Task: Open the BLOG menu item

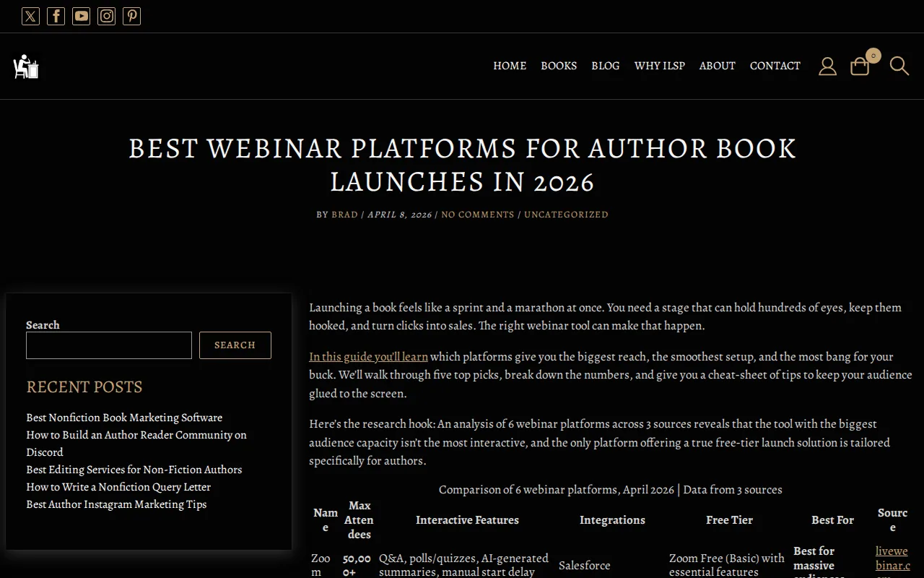Action: [x=606, y=66]
